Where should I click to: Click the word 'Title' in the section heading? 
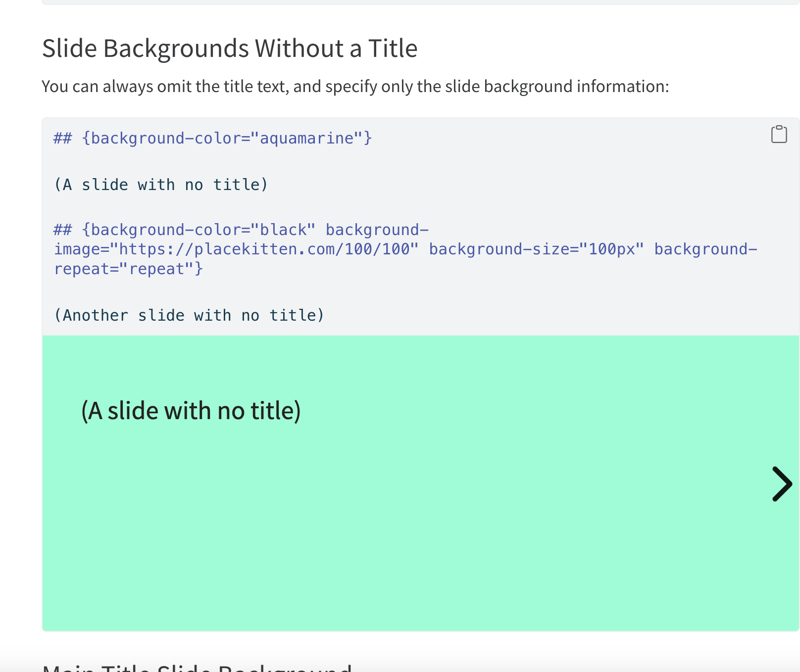(x=393, y=48)
